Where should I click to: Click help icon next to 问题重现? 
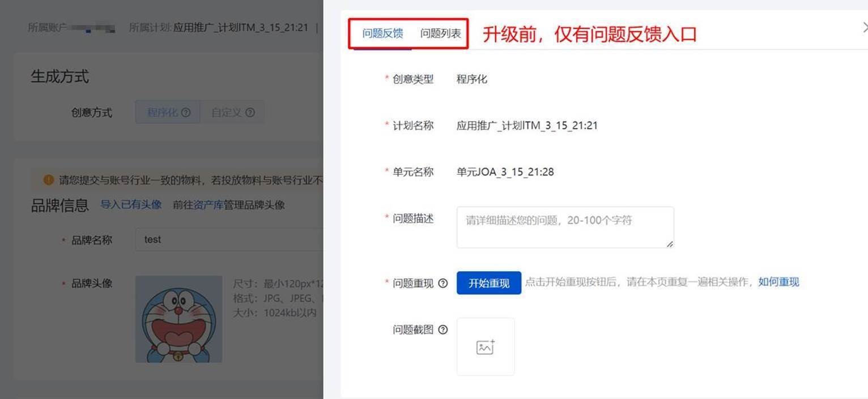[443, 284]
